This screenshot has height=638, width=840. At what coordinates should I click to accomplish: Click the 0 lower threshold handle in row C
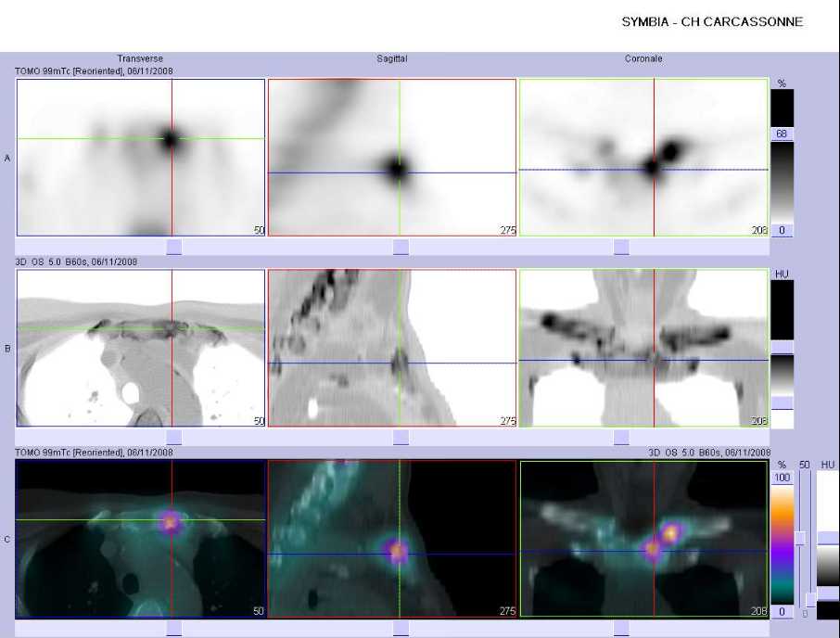[x=783, y=612]
